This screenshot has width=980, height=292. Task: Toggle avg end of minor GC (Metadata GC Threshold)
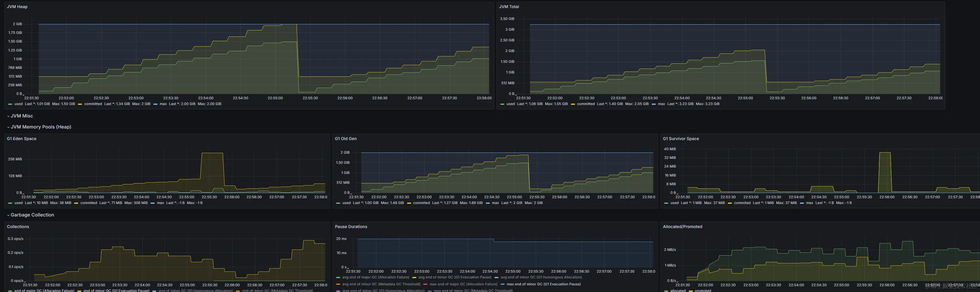point(381,284)
